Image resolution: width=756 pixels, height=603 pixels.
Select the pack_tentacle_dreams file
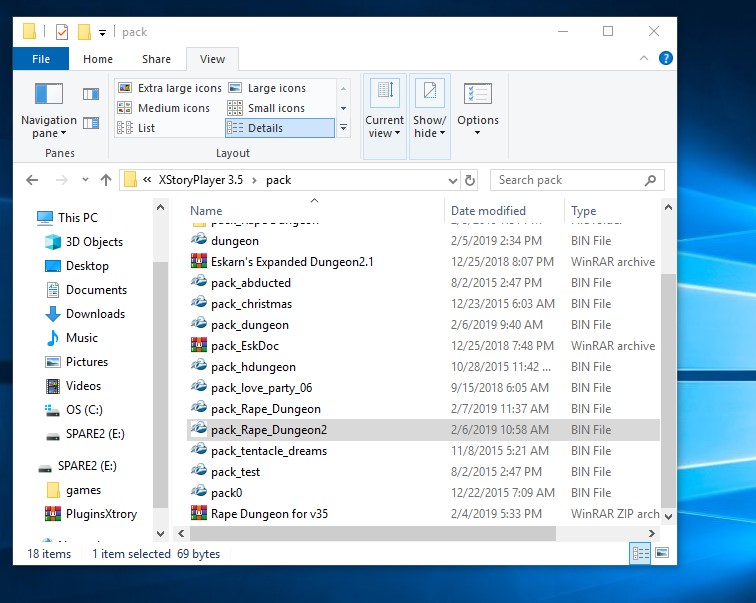tap(269, 451)
